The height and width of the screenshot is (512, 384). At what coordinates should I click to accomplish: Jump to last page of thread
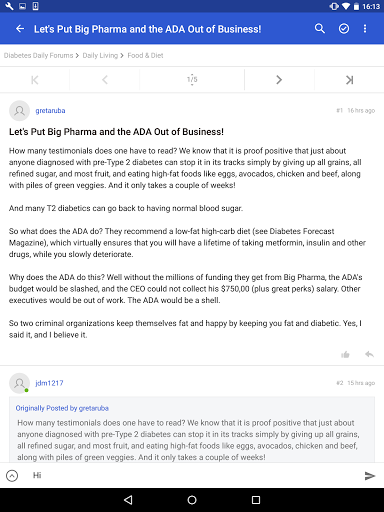349,80
